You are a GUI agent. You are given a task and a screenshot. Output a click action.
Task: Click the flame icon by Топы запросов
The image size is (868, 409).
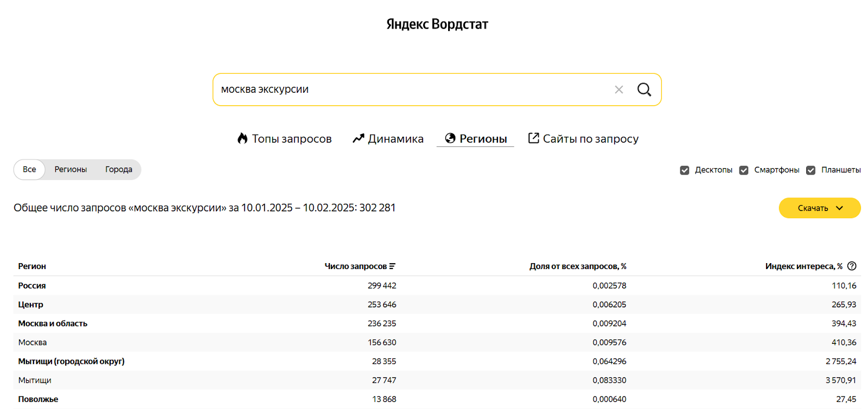click(242, 138)
